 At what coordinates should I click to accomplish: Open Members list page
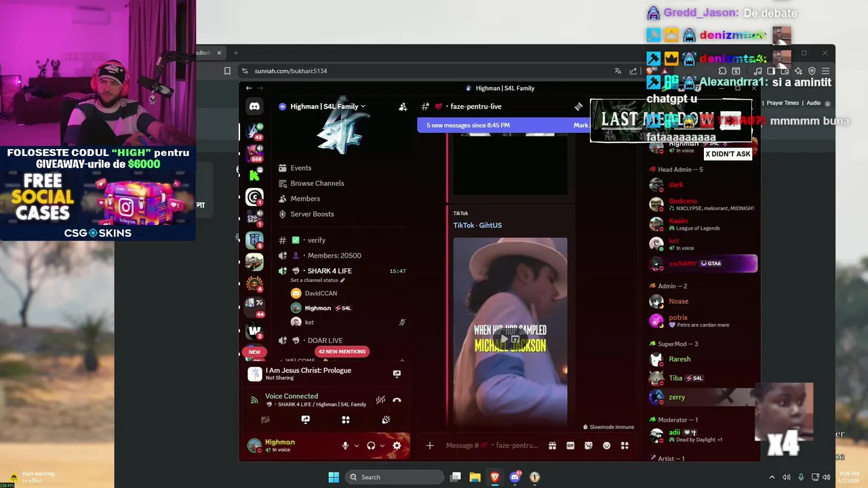342,199
